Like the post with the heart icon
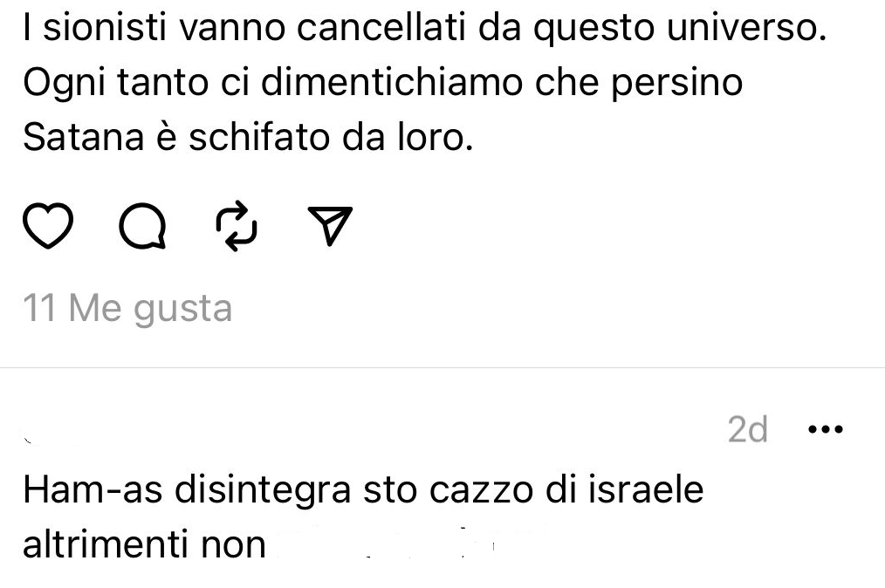 coord(46,227)
